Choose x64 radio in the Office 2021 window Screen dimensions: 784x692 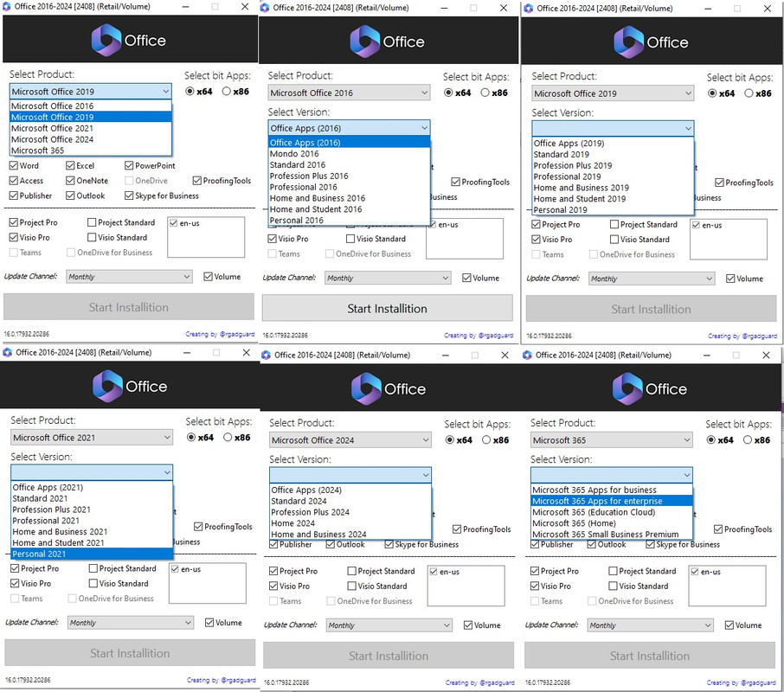point(191,437)
